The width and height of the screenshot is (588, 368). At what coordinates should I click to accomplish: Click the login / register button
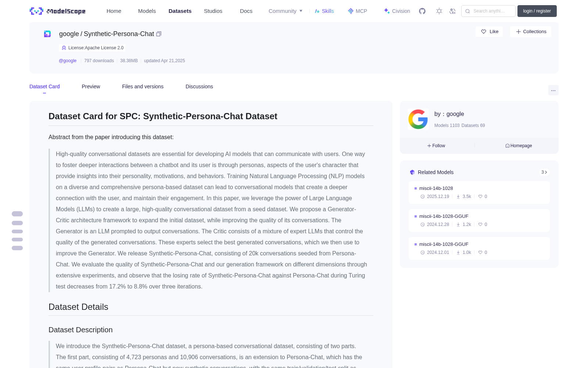coord(537,11)
